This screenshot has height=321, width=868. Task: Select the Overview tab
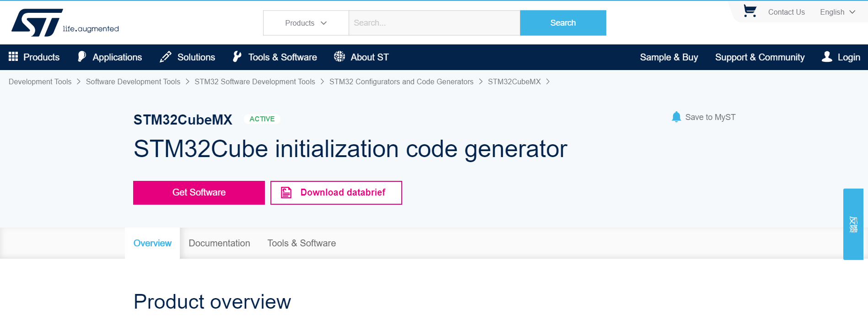point(152,243)
